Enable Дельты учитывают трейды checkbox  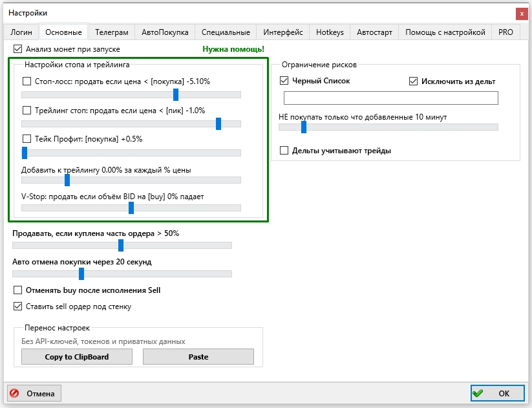click(x=284, y=151)
